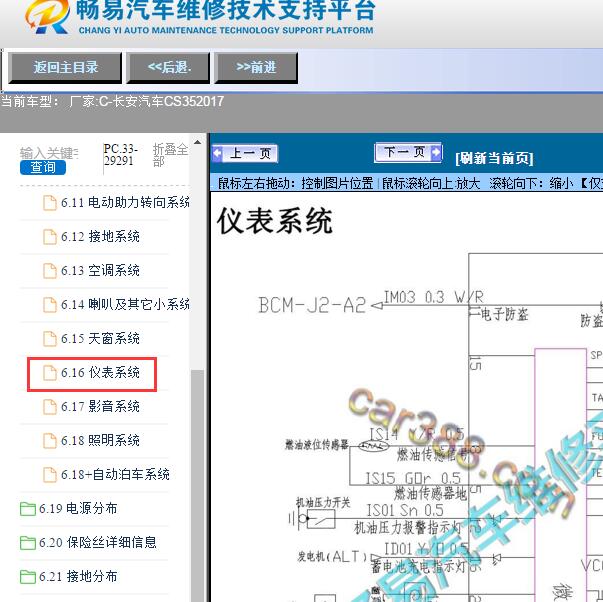Click the page icon beside 6.18 照明系统
The height and width of the screenshot is (602, 603).
(50, 441)
